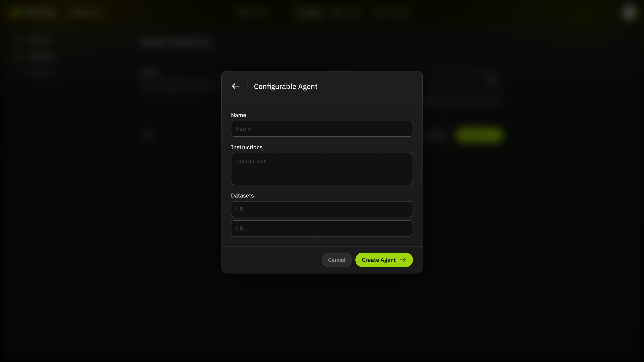The height and width of the screenshot is (362, 644).
Task: Click the blurred green button behind dialog
Action: click(479, 135)
